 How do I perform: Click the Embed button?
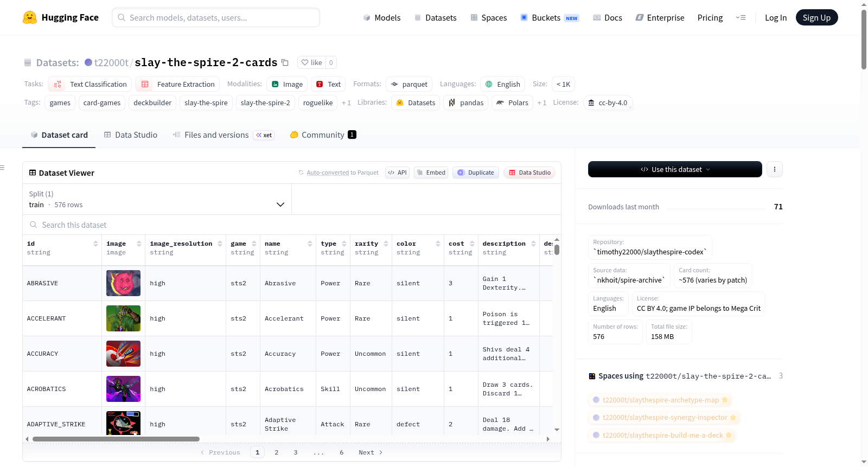coord(431,172)
